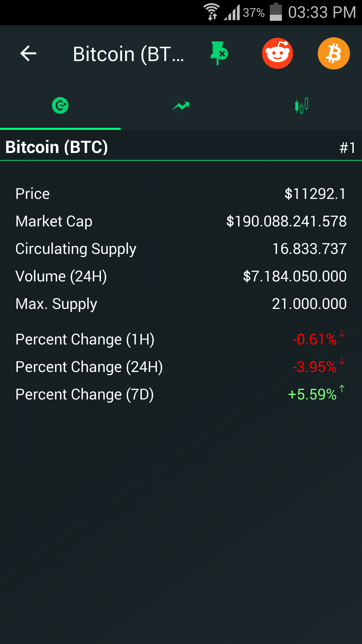Image resolution: width=362 pixels, height=644 pixels.
Task: Tap the price value $11292.1
Action: pos(315,194)
